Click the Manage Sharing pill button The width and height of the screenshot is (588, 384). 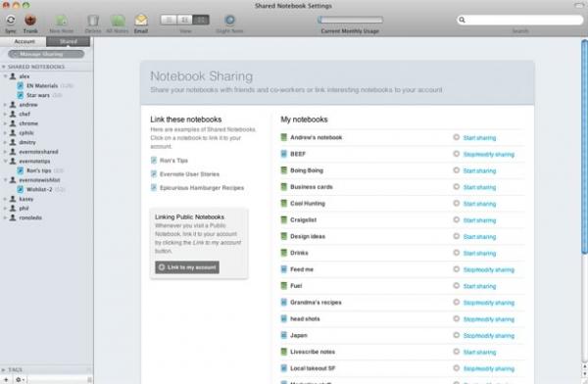pos(46,55)
